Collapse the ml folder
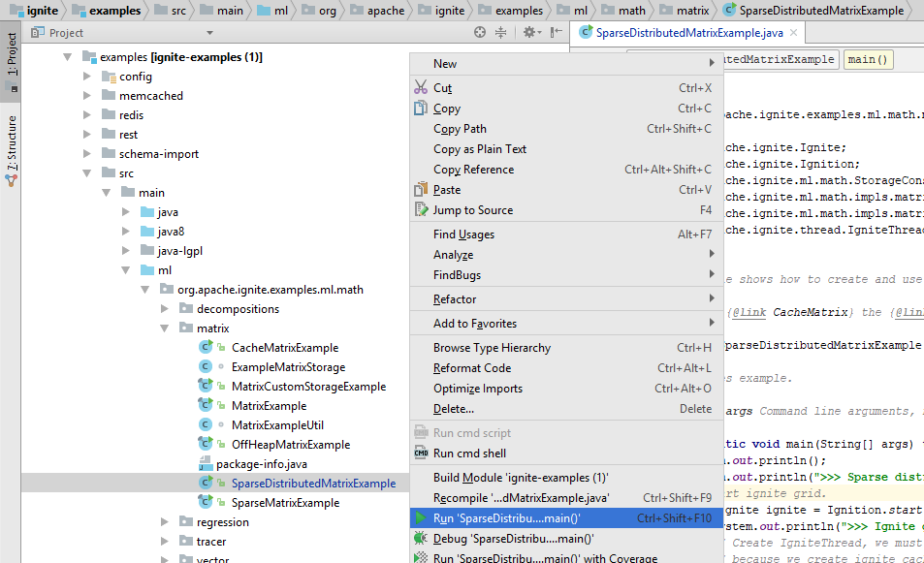This screenshot has width=924, height=563. coord(126,269)
